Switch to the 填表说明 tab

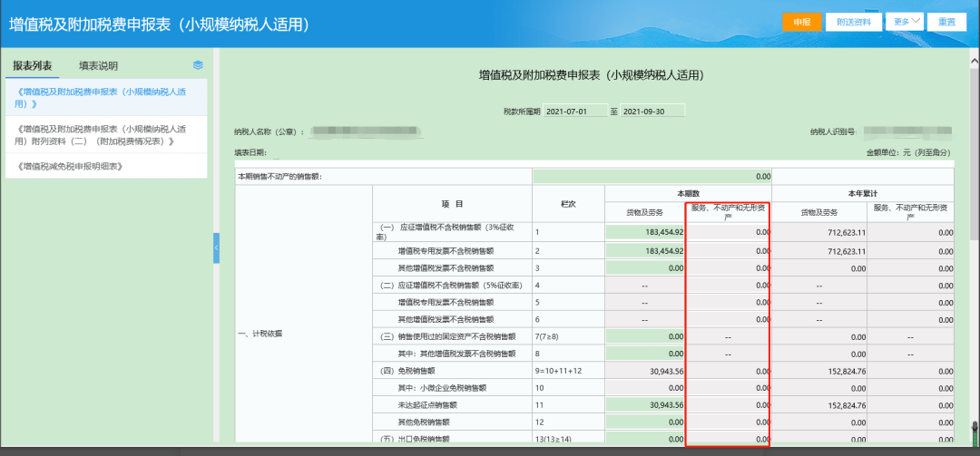[x=98, y=66]
